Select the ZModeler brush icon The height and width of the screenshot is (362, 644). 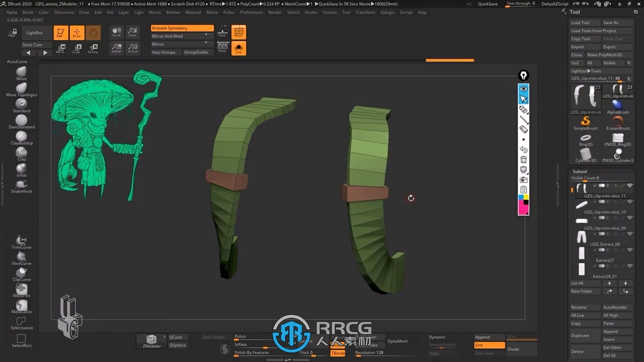(x=151, y=341)
